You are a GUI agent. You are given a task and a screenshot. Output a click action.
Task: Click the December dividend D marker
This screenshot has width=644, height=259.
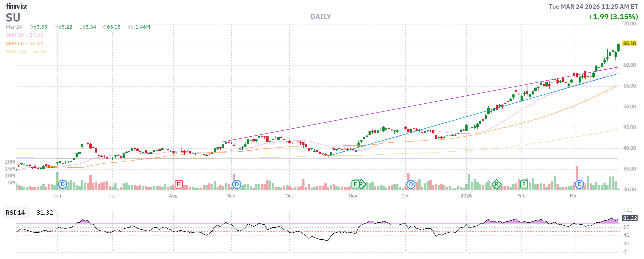411,185
